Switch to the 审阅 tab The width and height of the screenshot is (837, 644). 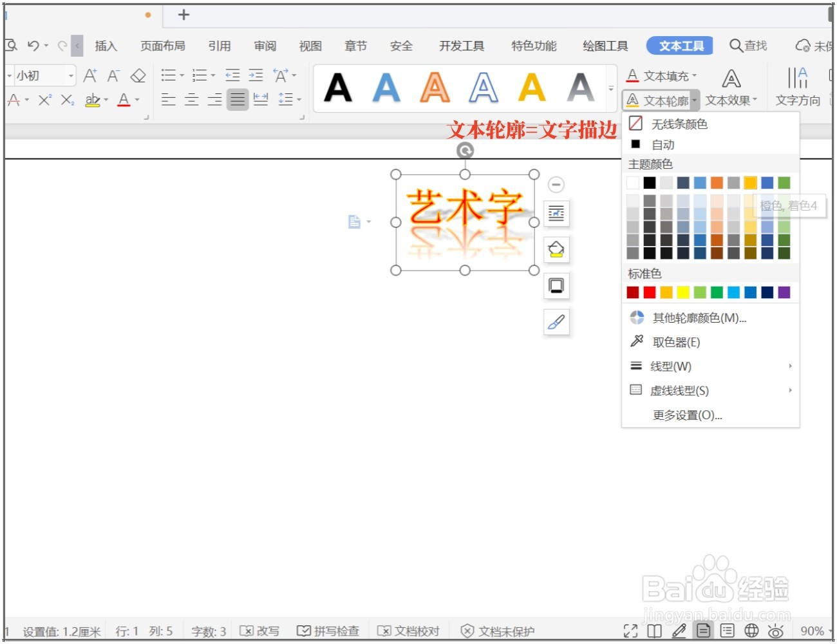[265, 46]
